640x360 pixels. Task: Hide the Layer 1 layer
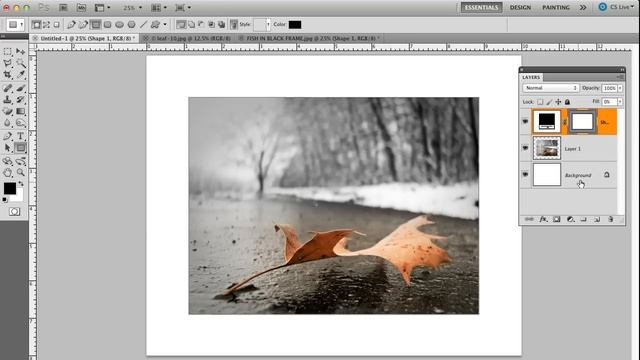[525, 148]
